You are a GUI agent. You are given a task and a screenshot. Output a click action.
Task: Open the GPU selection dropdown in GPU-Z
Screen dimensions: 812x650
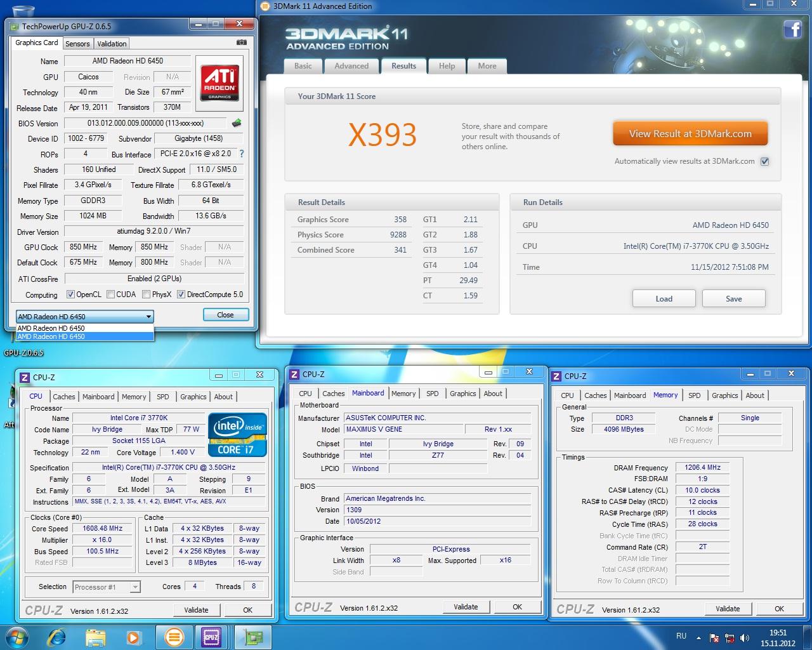[x=85, y=316]
